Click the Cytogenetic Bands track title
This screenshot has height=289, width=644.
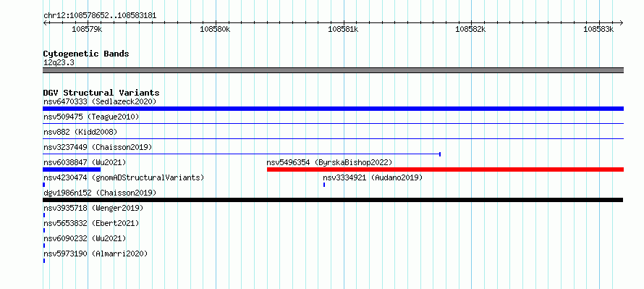(86, 54)
